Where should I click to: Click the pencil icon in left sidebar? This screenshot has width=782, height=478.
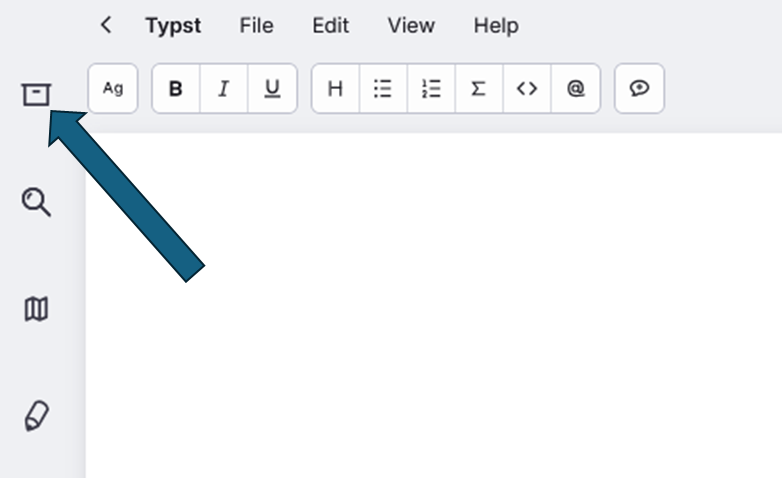point(36,416)
